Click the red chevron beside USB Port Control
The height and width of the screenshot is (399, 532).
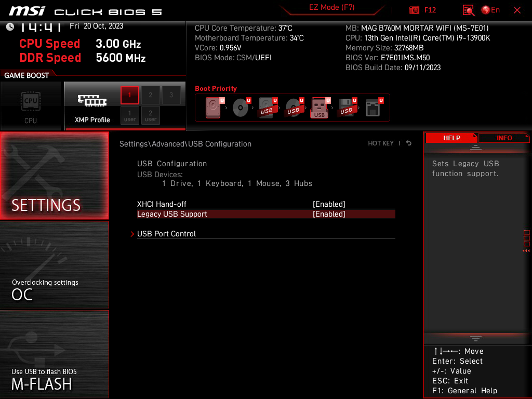132,234
